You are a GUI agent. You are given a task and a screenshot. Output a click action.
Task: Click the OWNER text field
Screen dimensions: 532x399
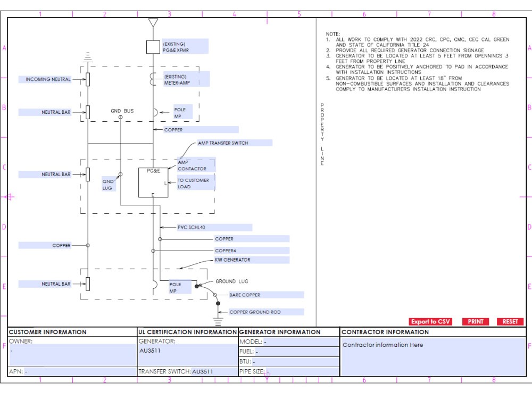pos(72,355)
